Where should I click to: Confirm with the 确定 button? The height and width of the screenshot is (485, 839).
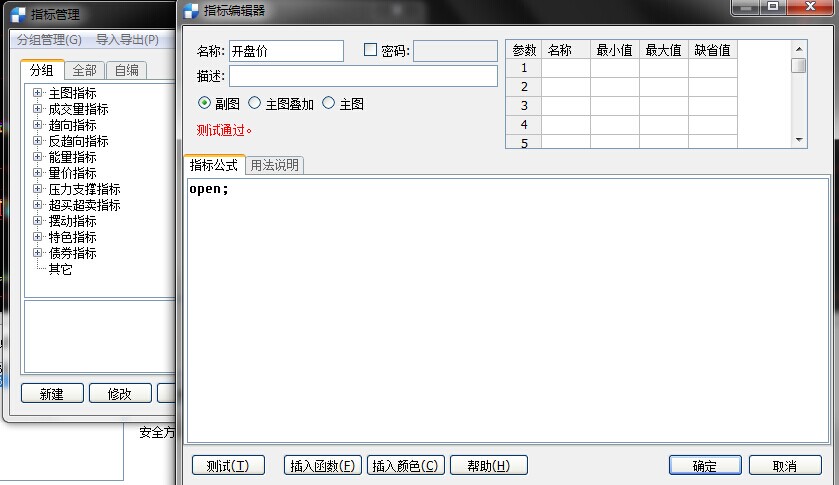pyautogui.click(x=704, y=466)
